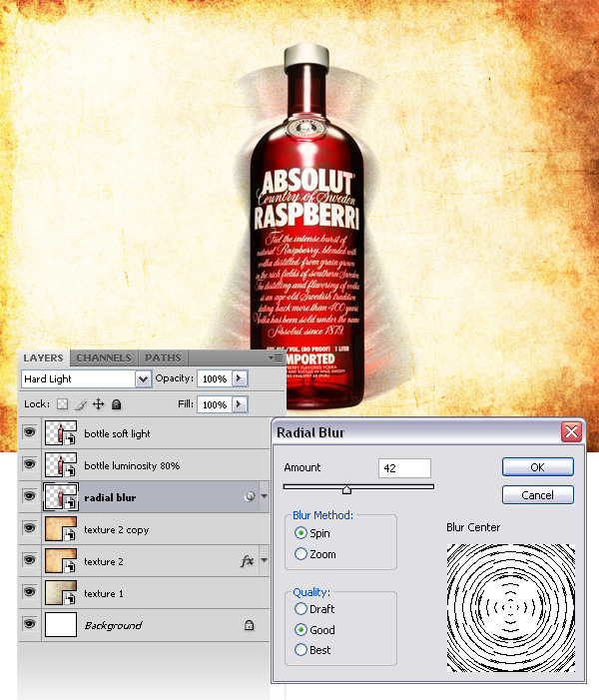Click the Amount slider handle
The image size is (599, 700).
[346, 489]
